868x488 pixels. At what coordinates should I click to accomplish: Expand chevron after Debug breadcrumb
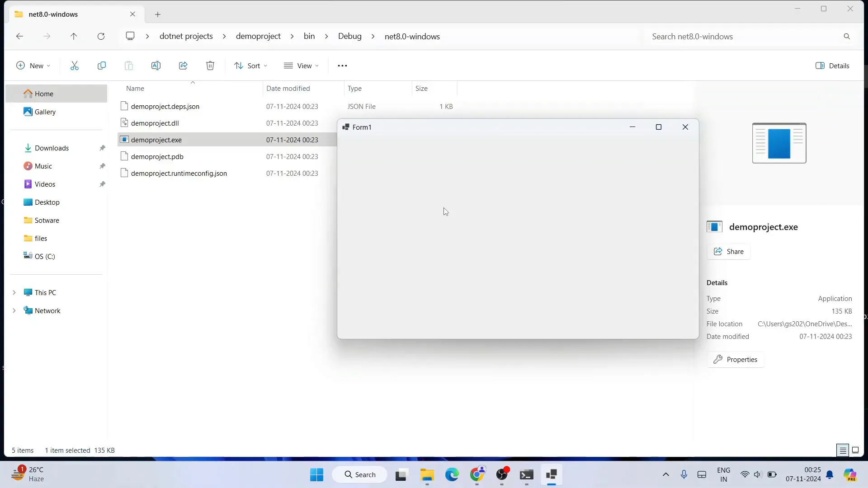(373, 37)
